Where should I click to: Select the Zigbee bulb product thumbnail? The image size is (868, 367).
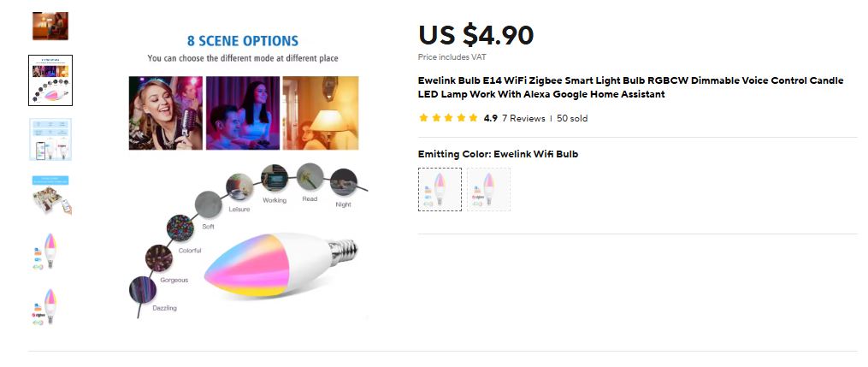click(x=45, y=307)
